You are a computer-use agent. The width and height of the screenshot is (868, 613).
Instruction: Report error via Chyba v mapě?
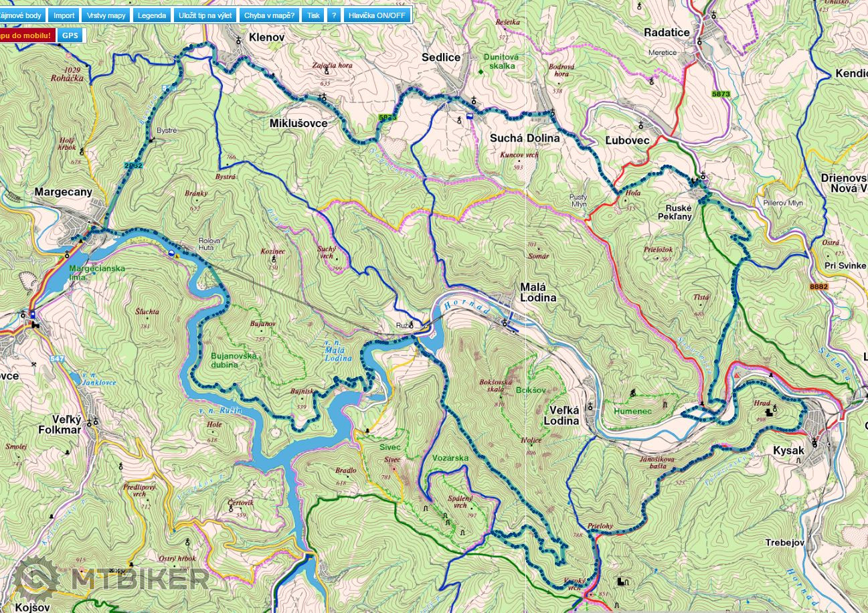pos(269,15)
